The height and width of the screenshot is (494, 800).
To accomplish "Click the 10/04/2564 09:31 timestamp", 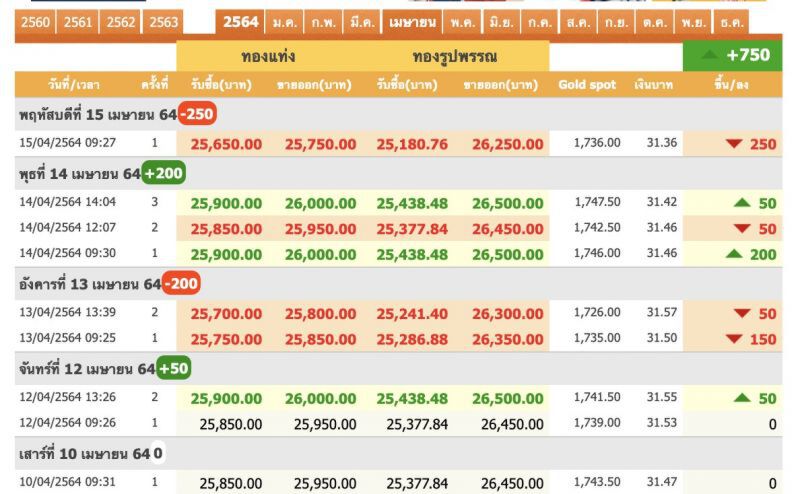I will (x=67, y=481).
